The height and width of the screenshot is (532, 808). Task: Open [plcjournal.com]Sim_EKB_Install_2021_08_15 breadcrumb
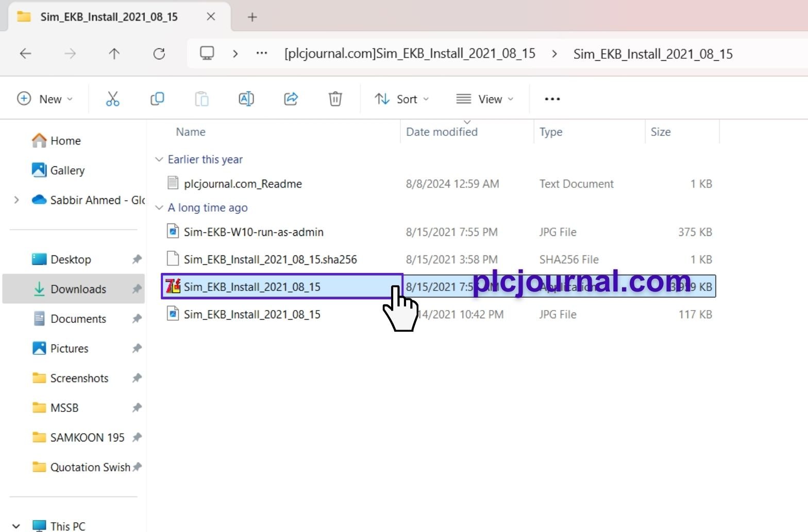coord(410,54)
